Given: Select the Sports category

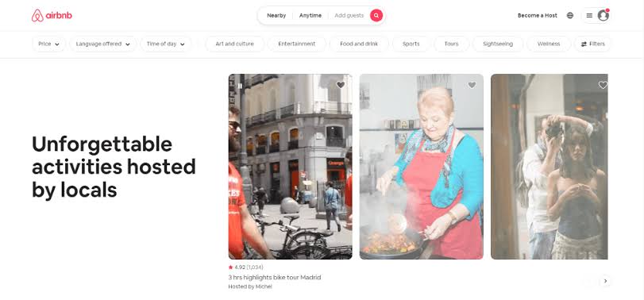Looking at the screenshot, I should point(411,44).
